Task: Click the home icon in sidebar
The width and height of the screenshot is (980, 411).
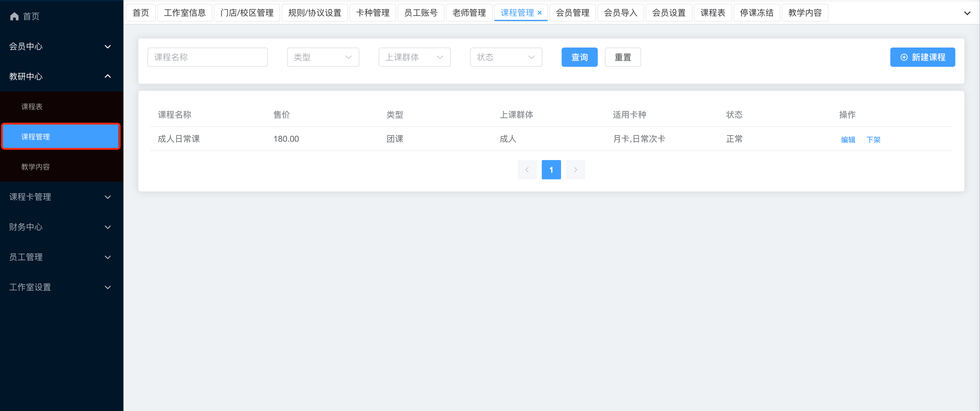Action: [14, 16]
